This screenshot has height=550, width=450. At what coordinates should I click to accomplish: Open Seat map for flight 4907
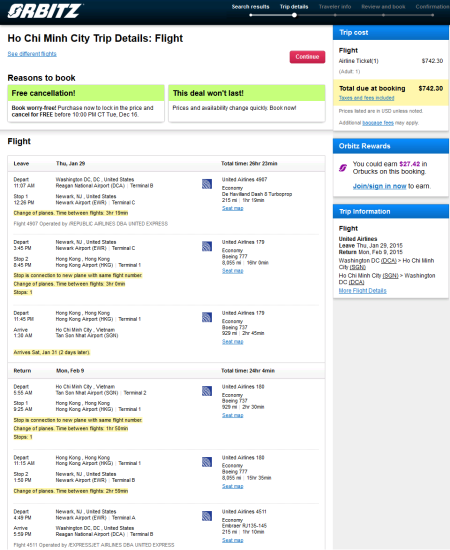click(233, 208)
